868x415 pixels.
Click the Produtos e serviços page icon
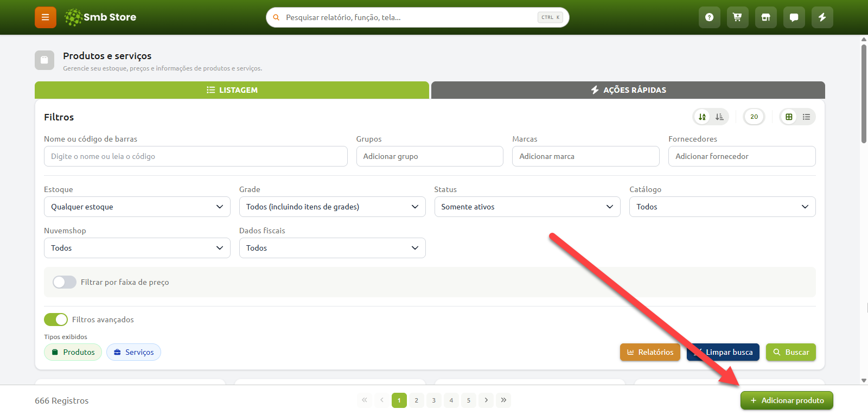tap(44, 60)
